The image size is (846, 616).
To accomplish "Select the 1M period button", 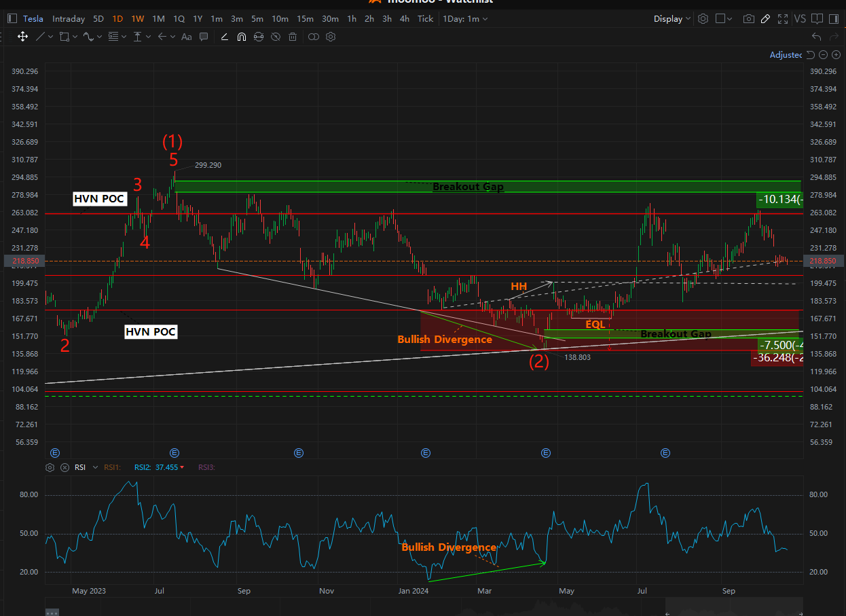I will tap(158, 19).
